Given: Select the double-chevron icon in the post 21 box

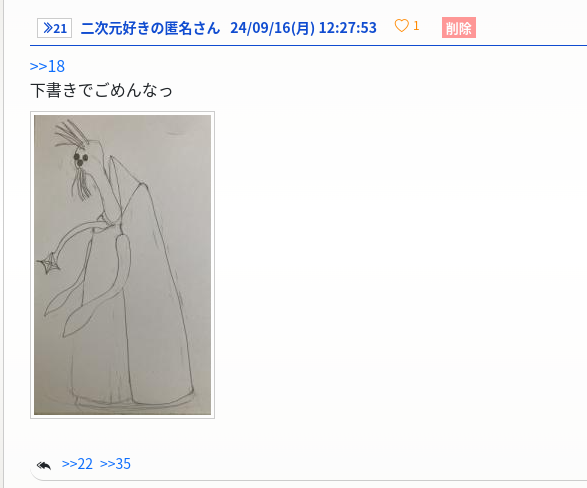Looking at the screenshot, I should [x=48, y=28].
